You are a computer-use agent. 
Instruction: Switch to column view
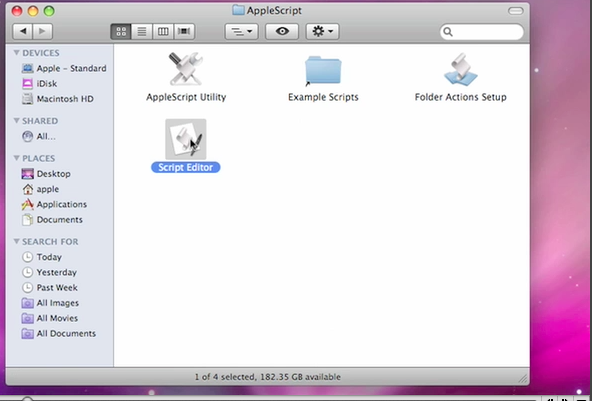tap(163, 31)
